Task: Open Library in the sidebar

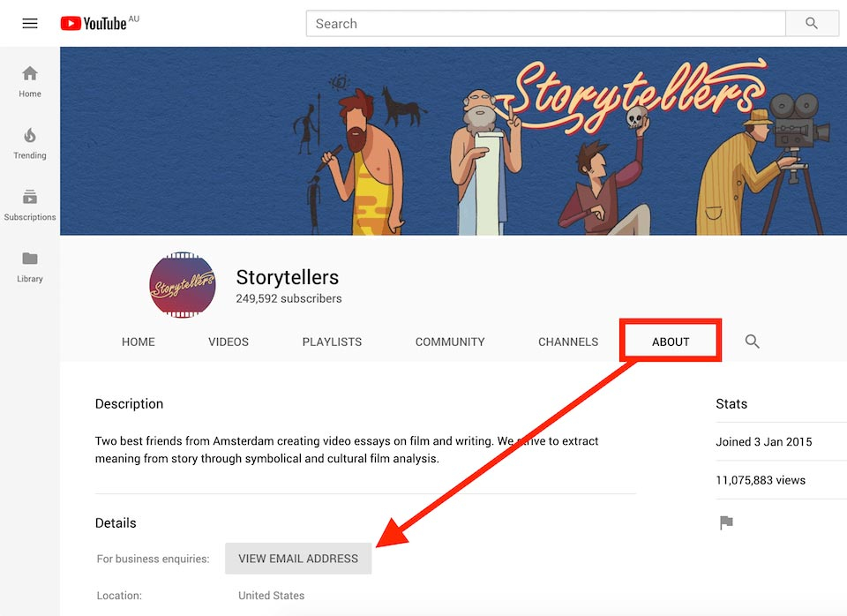Action: coord(30,267)
